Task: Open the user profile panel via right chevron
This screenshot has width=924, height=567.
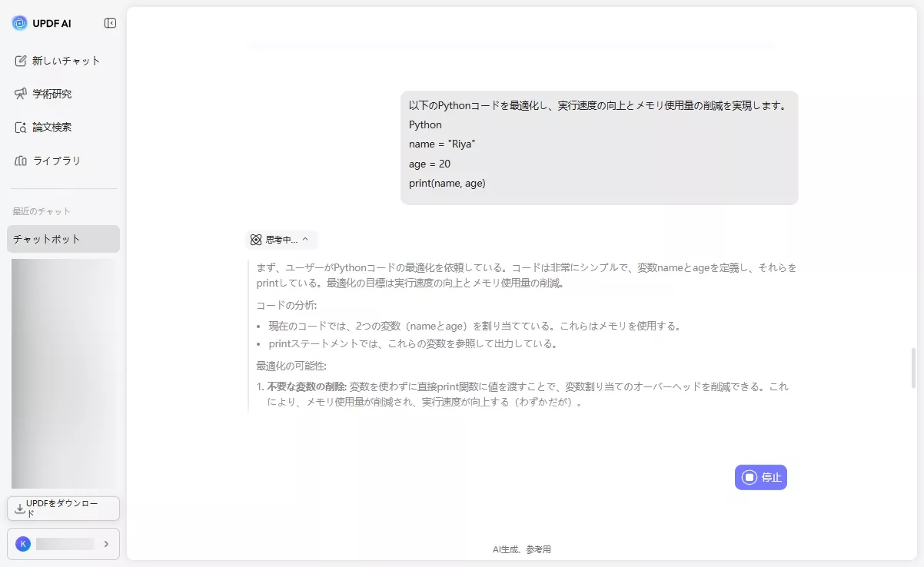Action: [108, 543]
